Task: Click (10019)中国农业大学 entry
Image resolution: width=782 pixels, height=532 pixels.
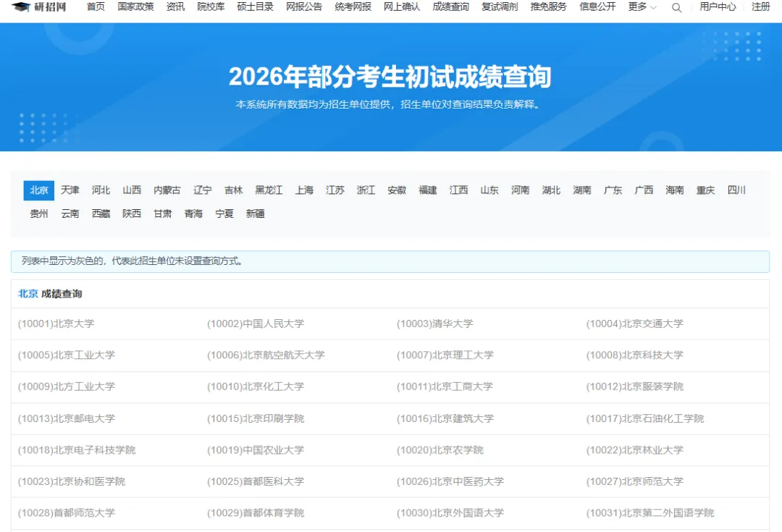Action: tap(256, 449)
